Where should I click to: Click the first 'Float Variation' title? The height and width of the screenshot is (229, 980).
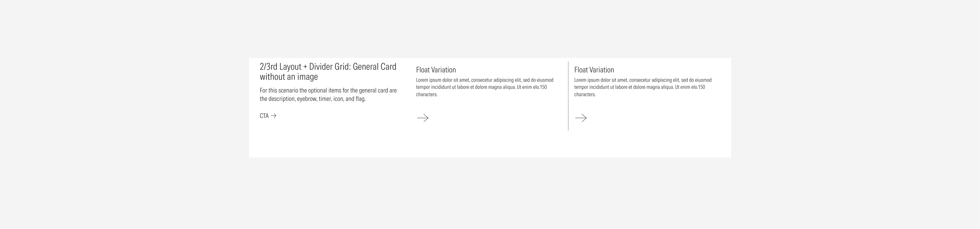click(436, 70)
